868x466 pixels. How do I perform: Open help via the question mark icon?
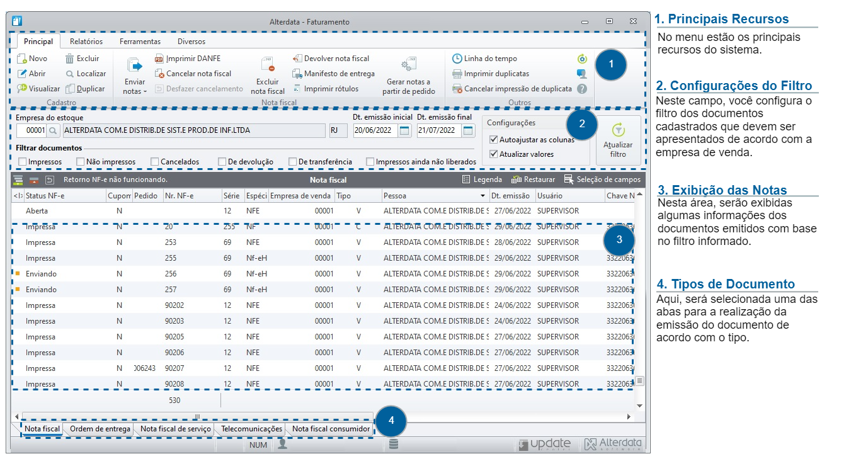pos(582,89)
